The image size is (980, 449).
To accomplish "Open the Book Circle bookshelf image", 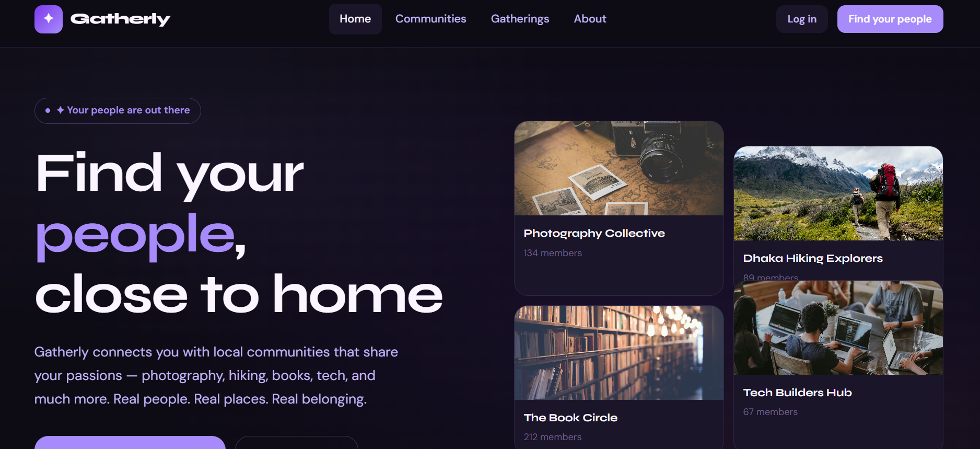I will click(619, 353).
